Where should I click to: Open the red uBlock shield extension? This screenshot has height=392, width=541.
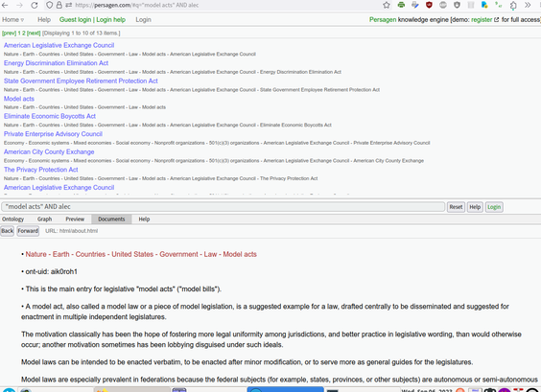click(x=429, y=5)
